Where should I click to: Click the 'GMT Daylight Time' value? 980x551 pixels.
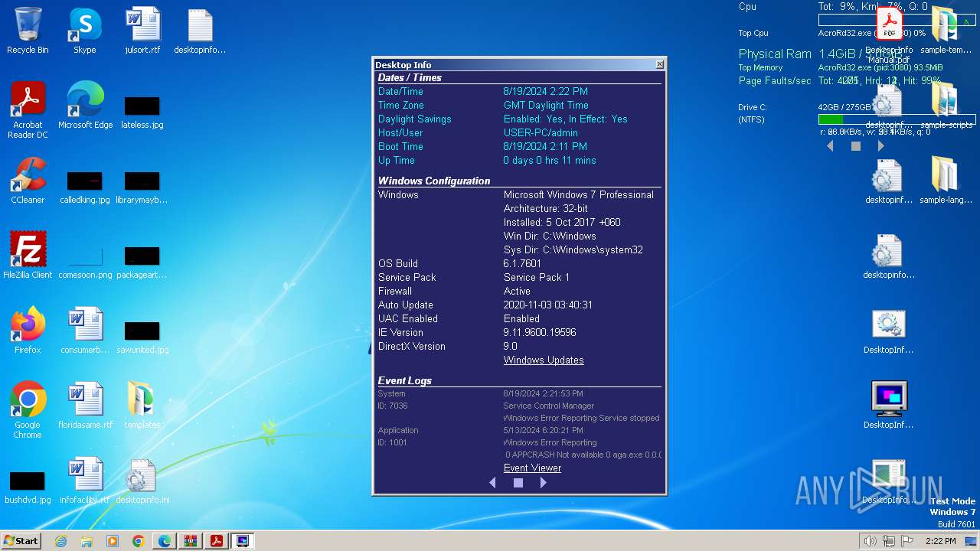click(x=546, y=106)
